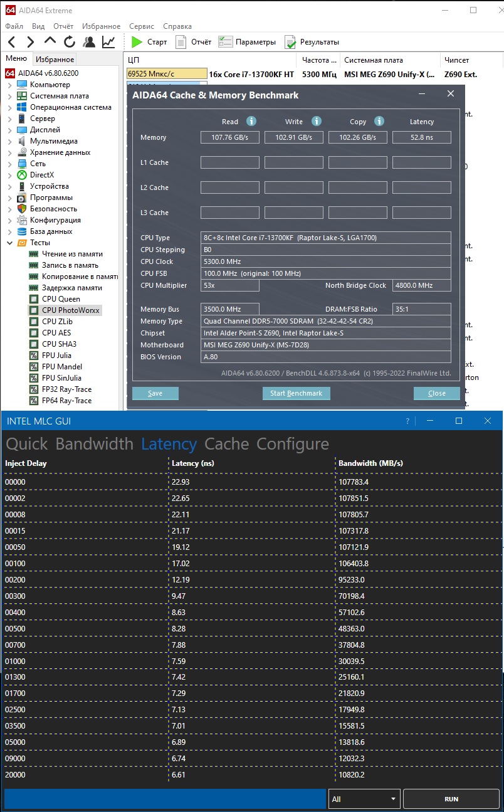The image size is (504, 812).
Task: Switch to the Cache tab in MLC
Action: point(227,444)
